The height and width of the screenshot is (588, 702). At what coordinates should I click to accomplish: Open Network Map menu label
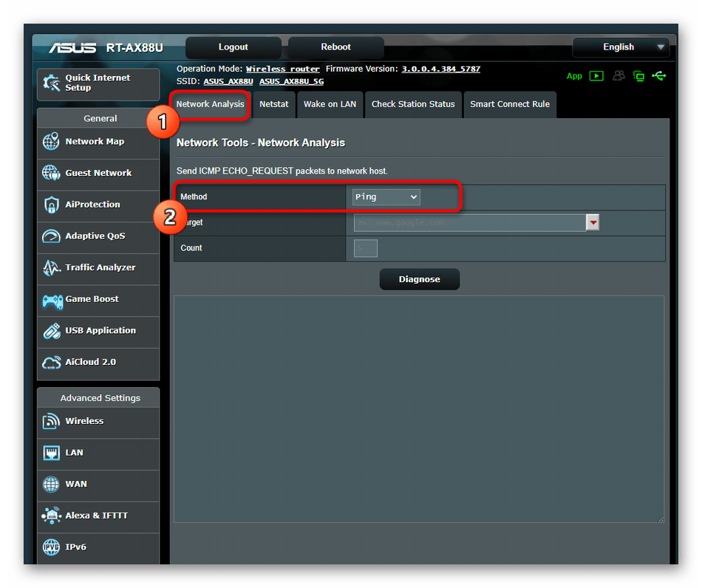click(95, 141)
